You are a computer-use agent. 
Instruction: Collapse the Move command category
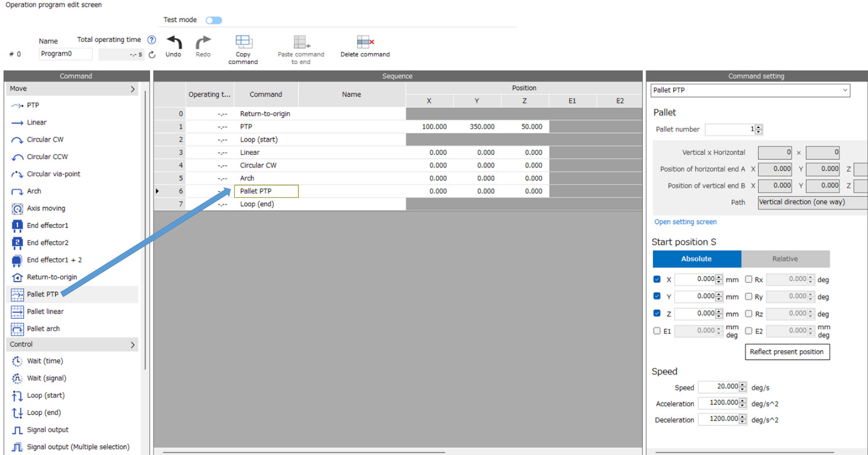(x=133, y=89)
